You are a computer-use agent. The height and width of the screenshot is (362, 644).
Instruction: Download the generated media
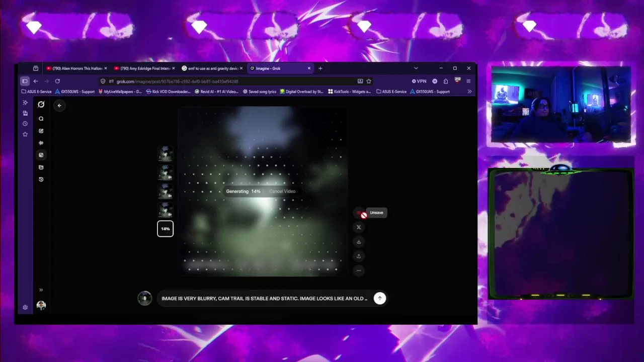tap(359, 241)
